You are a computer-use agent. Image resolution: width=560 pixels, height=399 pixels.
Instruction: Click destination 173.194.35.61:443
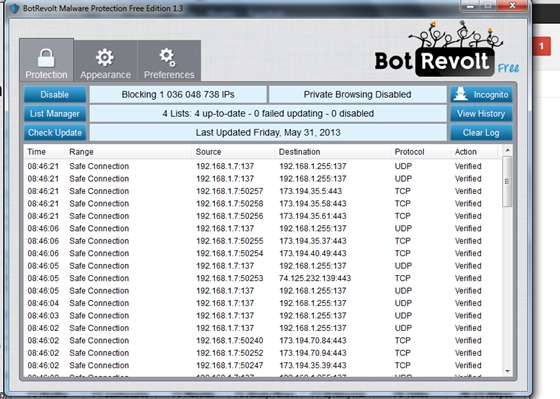[313, 216]
